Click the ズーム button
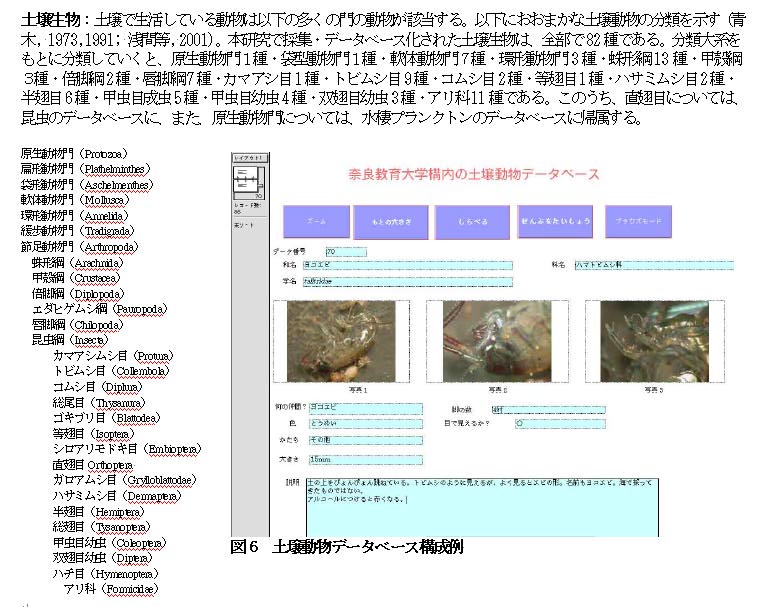The height and width of the screenshot is (607, 773). click(x=316, y=222)
